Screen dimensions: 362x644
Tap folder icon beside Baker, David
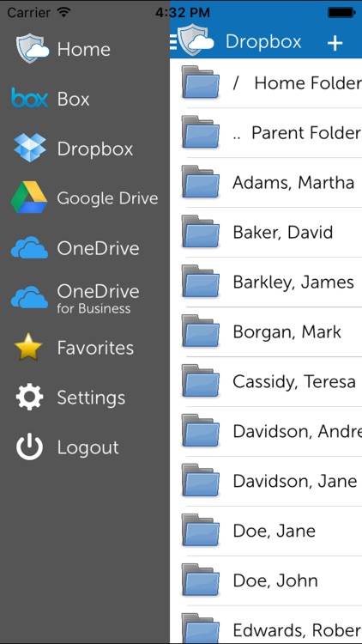[201, 232]
